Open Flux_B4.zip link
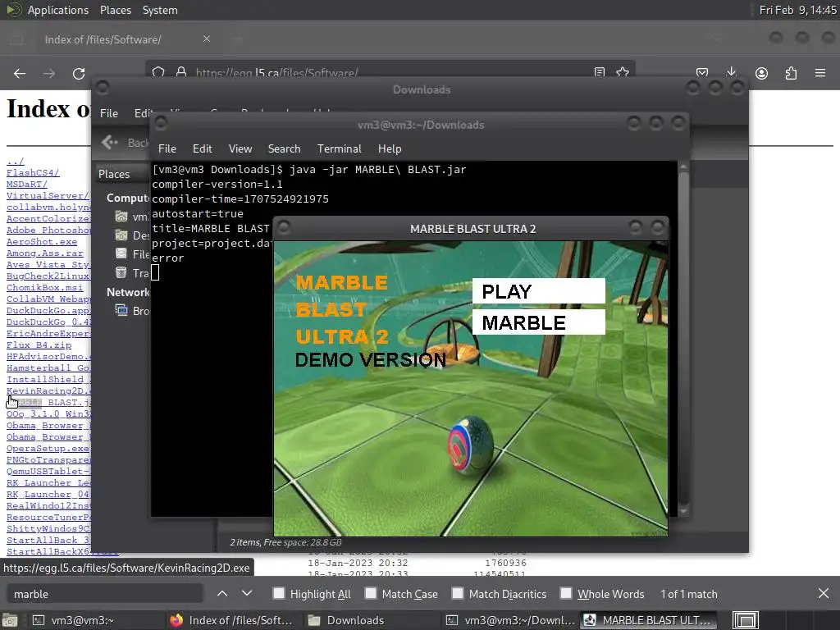 39,345
